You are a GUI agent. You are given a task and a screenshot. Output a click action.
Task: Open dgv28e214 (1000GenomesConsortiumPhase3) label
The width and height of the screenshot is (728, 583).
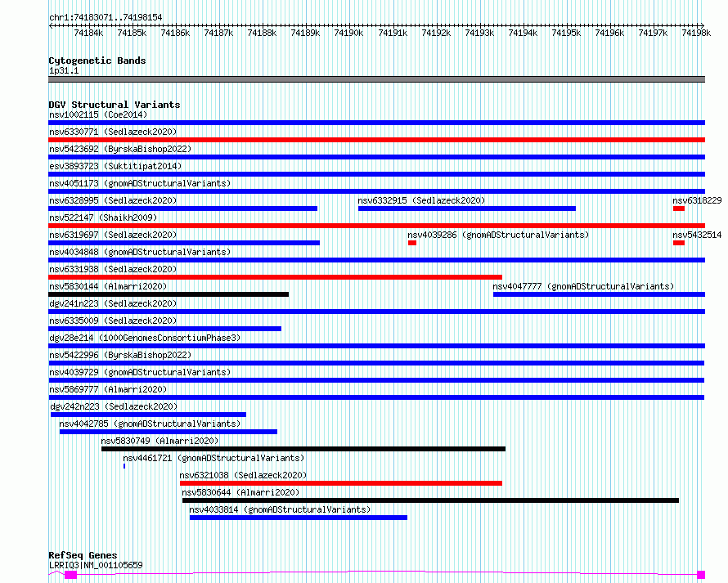click(x=145, y=338)
